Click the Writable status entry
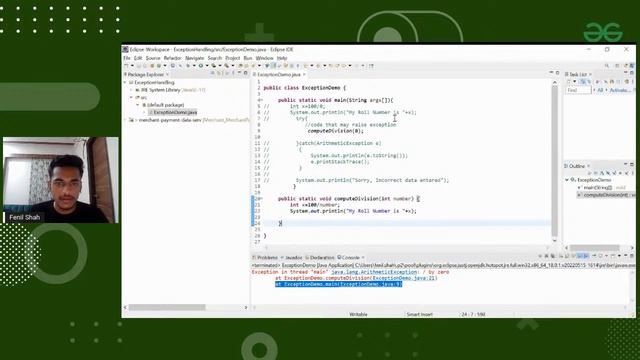640x360 pixels. [358, 314]
